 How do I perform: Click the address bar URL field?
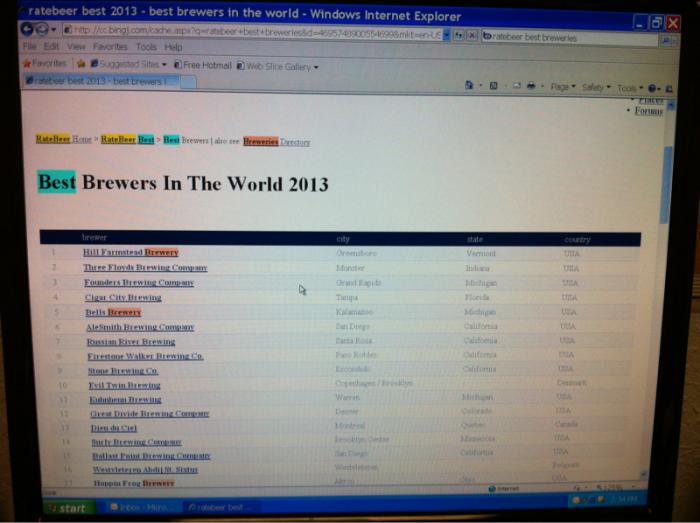coord(253,32)
